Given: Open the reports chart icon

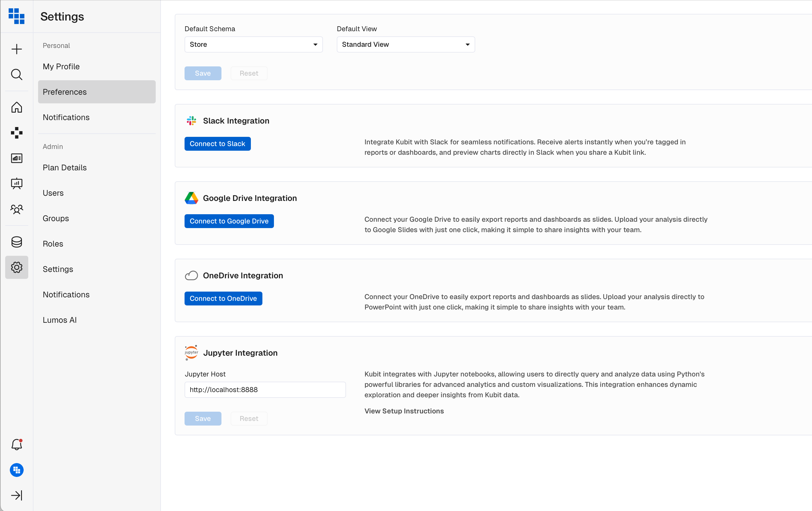Looking at the screenshot, I should 16,158.
